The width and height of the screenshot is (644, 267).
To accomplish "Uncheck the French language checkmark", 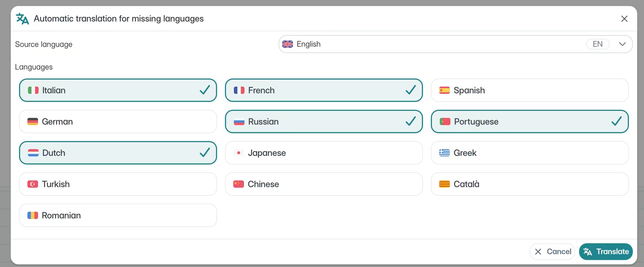I will [410, 90].
